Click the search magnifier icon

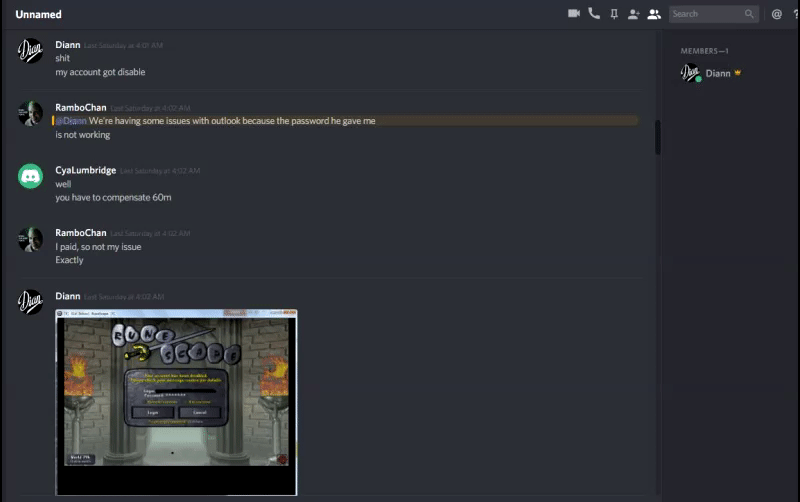749,14
